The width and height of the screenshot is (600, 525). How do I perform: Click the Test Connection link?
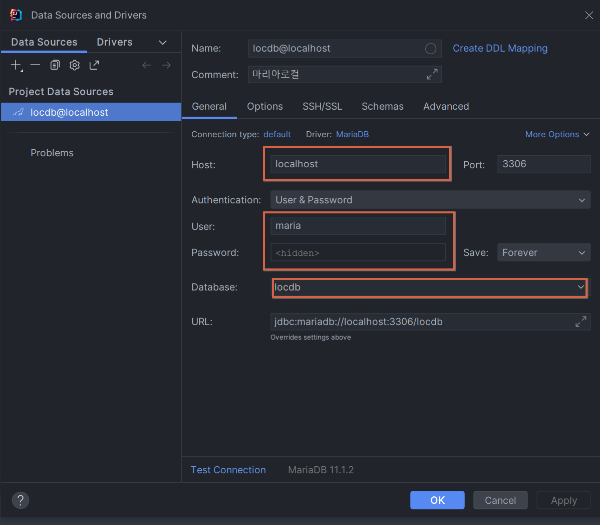(228, 470)
